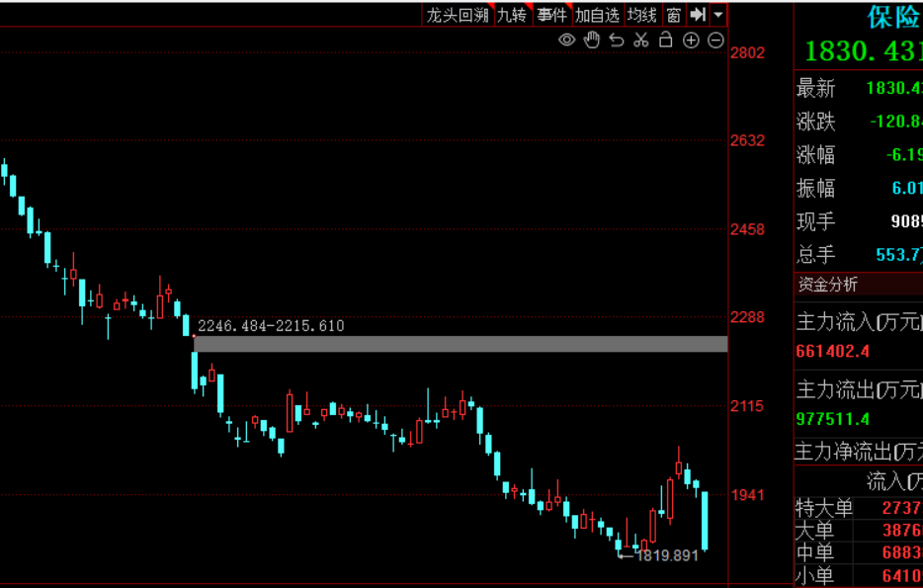Screen dimensions: 923x588
Task: Click the 主力流入 label
Action: click(x=860, y=322)
